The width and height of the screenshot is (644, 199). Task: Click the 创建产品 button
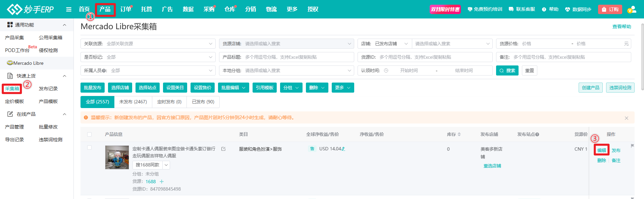[591, 88]
